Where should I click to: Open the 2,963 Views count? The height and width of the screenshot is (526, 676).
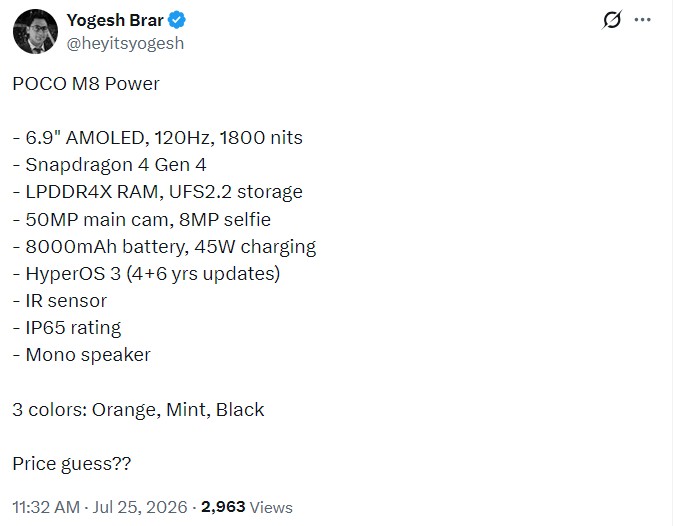[x=247, y=507]
